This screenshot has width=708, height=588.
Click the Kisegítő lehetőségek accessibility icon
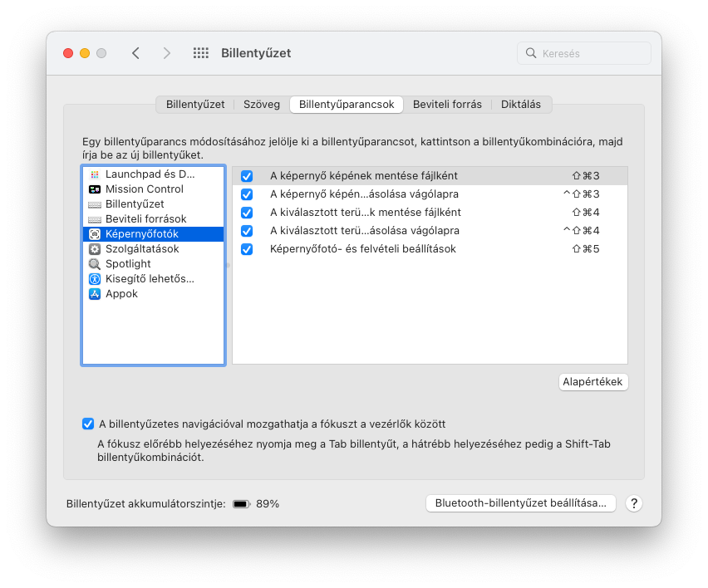coord(95,279)
